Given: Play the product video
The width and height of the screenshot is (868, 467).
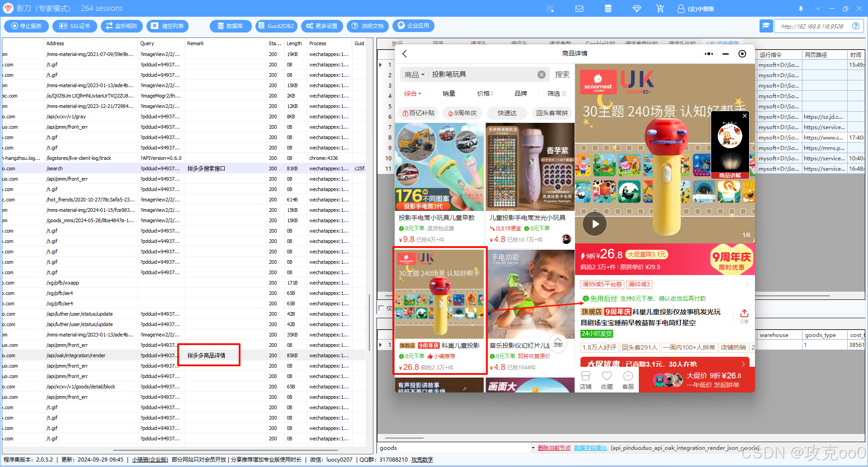Looking at the screenshot, I should pos(594,224).
